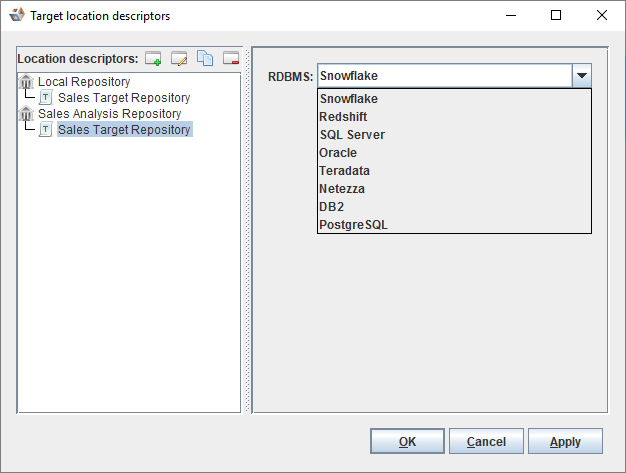Click the copy location descriptor icon
The height and width of the screenshot is (473, 626).
205,58
